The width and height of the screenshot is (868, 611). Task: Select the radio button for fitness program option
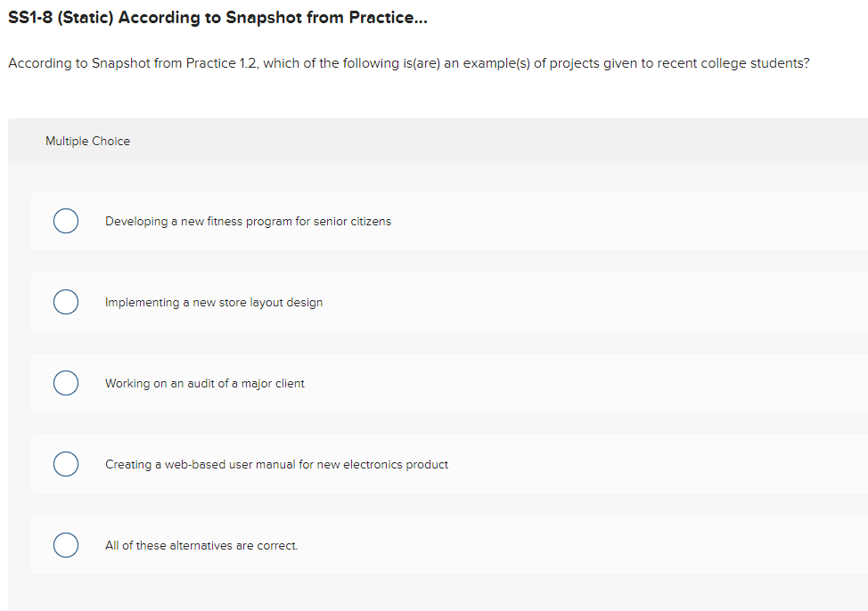(66, 221)
